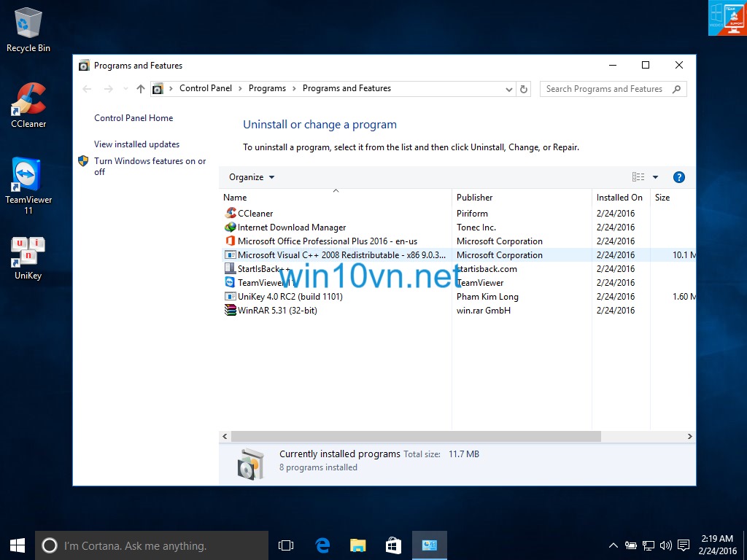This screenshot has width=747, height=560.
Task: Open the recent locations dropdown arrow
Action: pyautogui.click(x=125, y=88)
